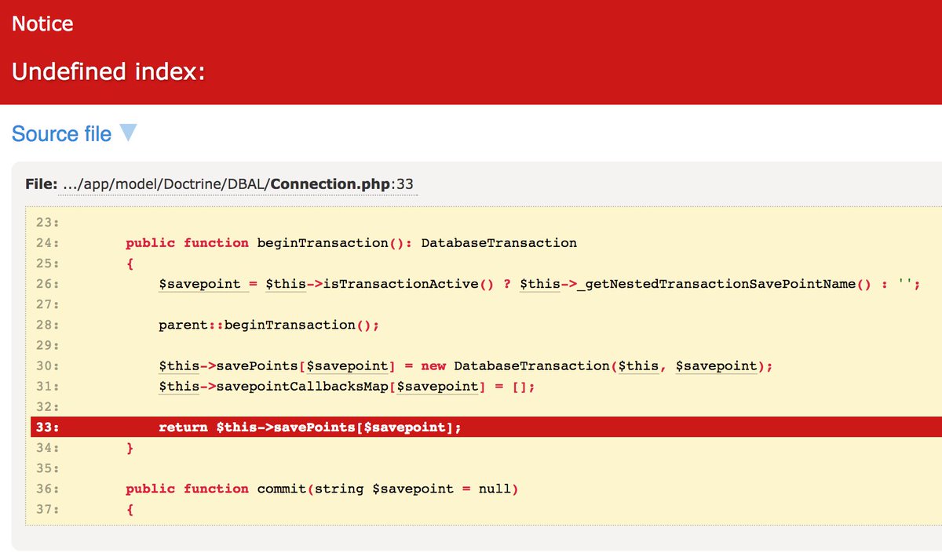Click $this->savepointCallbacksMap on line 31
Screen dimensions: 942x560
[x=273, y=386]
